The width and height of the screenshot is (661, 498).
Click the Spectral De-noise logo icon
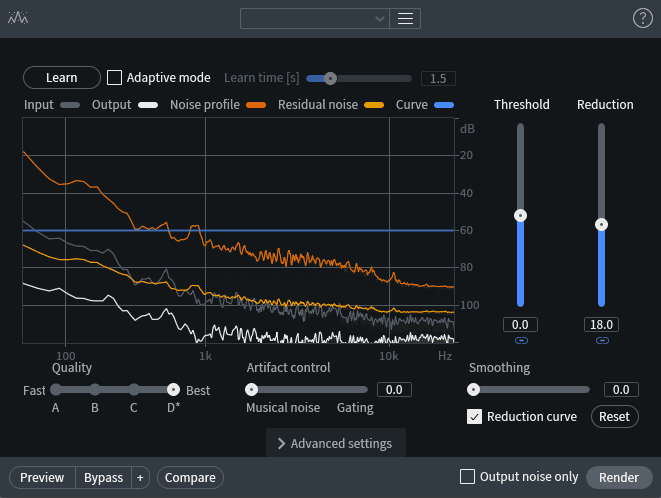coord(18,18)
